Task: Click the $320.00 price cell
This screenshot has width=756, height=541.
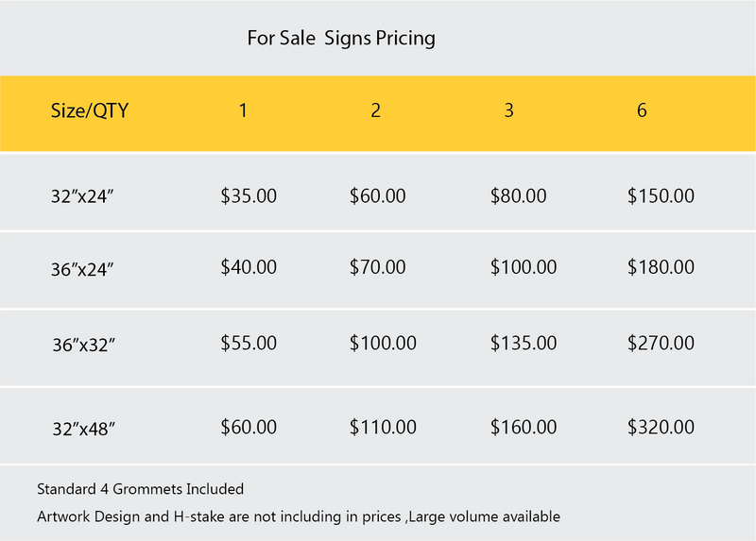Action: coord(661,427)
